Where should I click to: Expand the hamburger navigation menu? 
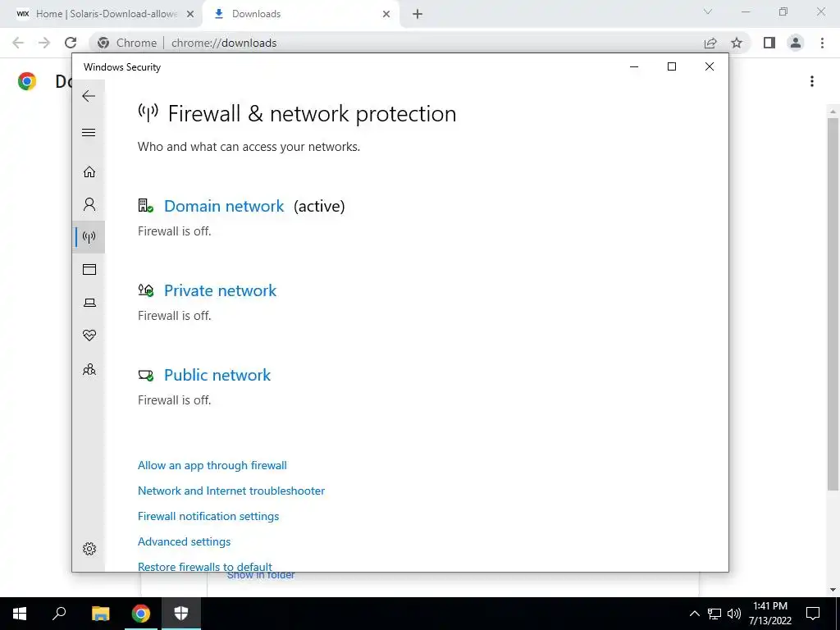point(89,133)
